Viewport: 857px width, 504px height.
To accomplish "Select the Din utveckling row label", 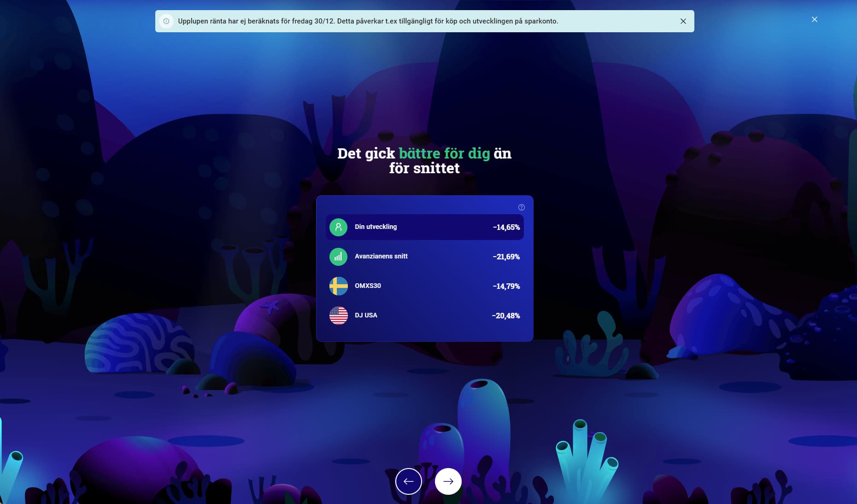I will point(376,227).
